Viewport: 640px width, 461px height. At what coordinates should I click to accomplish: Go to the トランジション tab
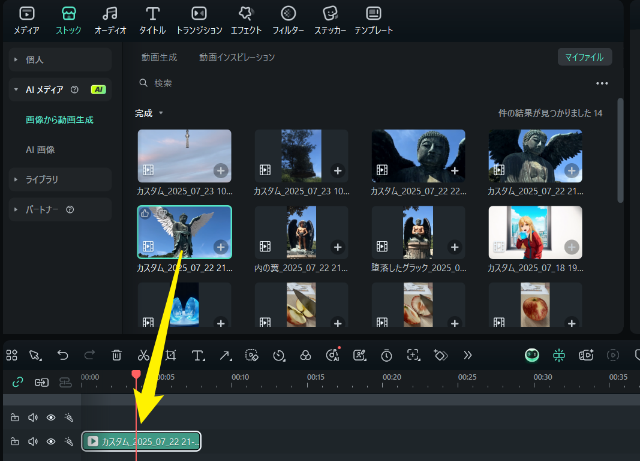coord(199,20)
